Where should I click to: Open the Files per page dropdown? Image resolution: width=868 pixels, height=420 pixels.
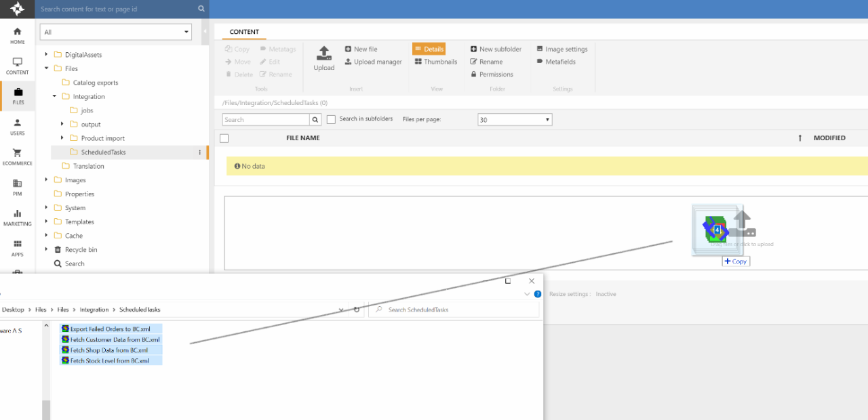(515, 120)
